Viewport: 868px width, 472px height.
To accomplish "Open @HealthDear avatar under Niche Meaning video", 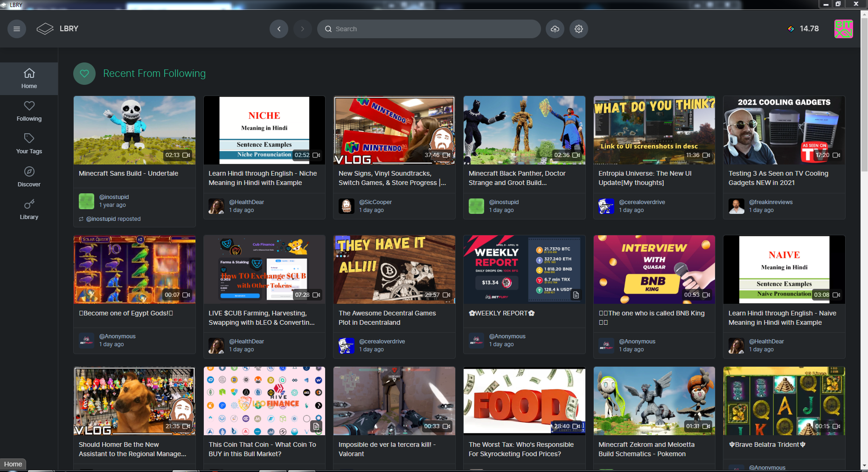I will tap(216, 206).
